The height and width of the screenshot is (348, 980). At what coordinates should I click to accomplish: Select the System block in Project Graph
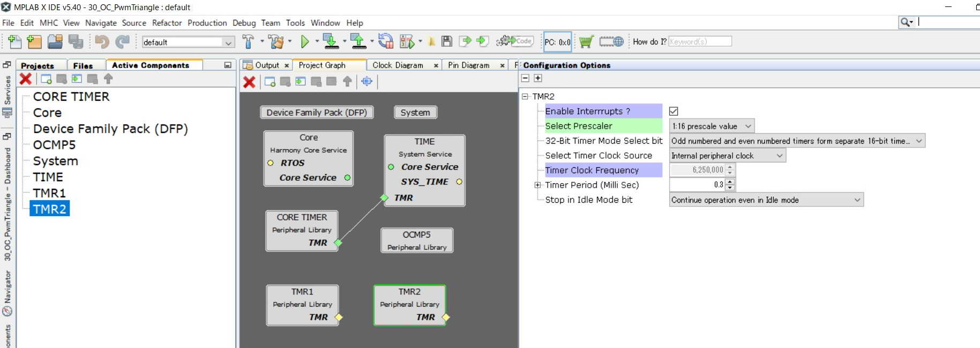click(x=415, y=113)
